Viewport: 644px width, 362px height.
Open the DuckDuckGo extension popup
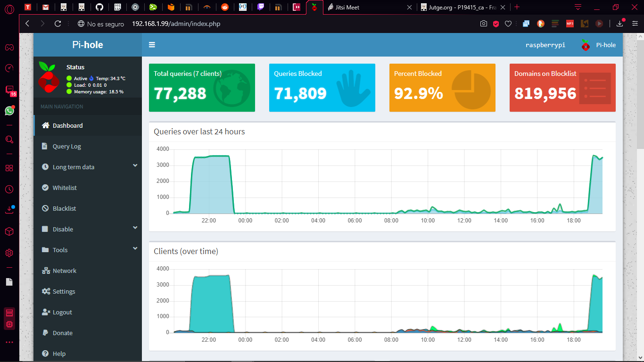tap(540, 23)
